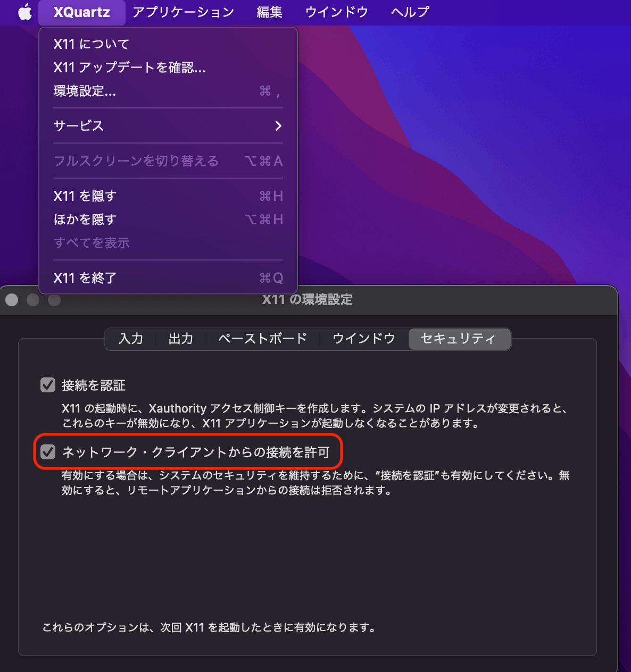The width and height of the screenshot is (631, 672).
Task: Click the XQuartz menu title
Action: 82,12
